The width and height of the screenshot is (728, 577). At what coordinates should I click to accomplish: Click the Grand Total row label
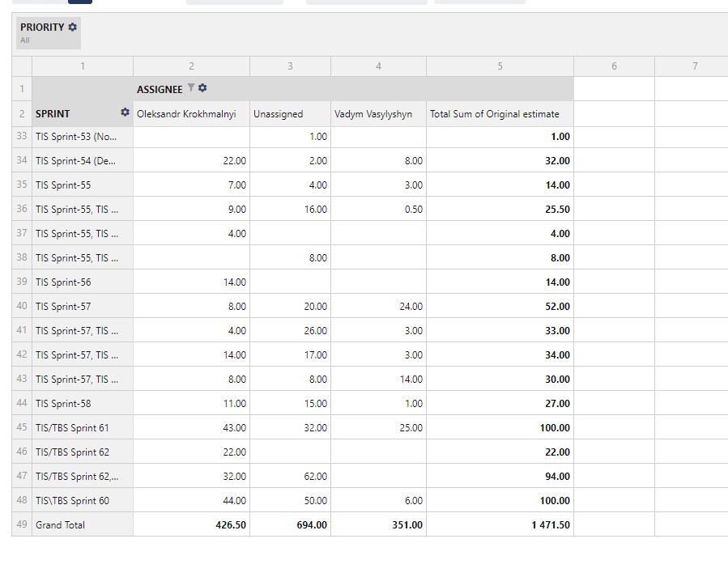(x=83, y=524)
